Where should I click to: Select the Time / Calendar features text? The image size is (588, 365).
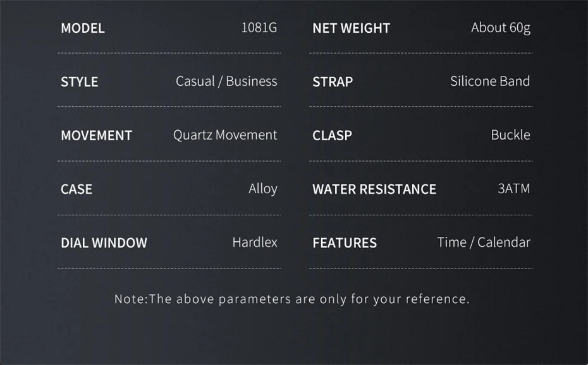click(484, 242)
